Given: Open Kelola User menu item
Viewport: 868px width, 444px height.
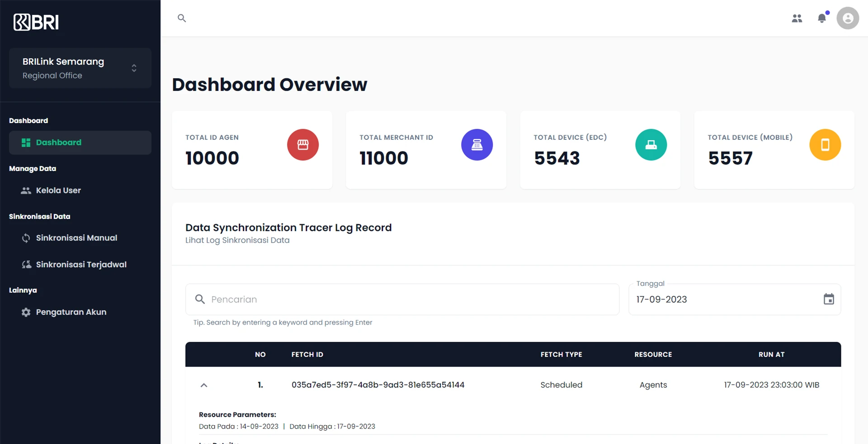Looking at the screenshot, I should coord(58,190).
